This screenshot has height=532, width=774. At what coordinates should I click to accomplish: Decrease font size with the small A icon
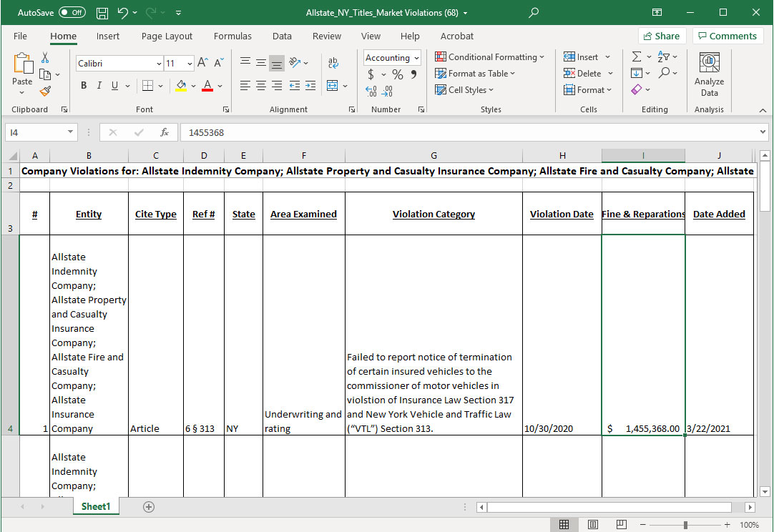(219, 63)
